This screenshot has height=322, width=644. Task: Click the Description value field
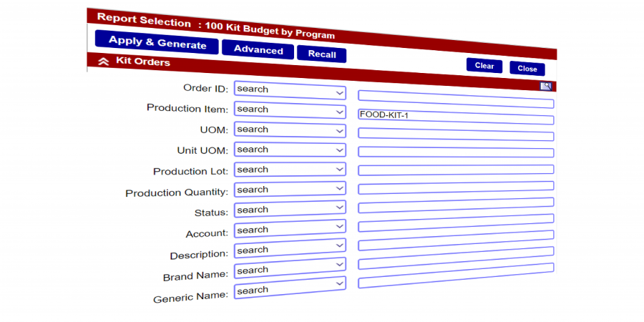click(456, 240)
